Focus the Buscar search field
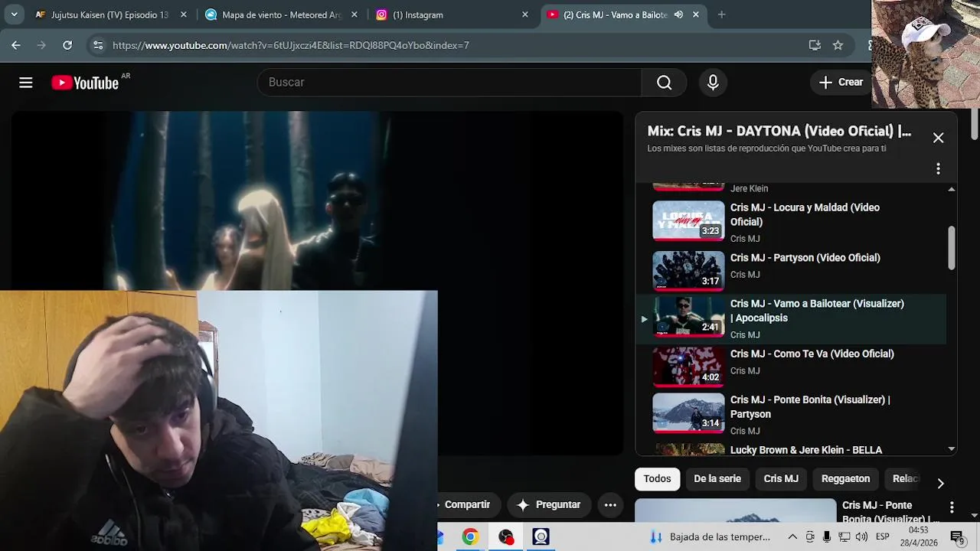Viewport: 980px width, 551px height. (x=450, y=83)
